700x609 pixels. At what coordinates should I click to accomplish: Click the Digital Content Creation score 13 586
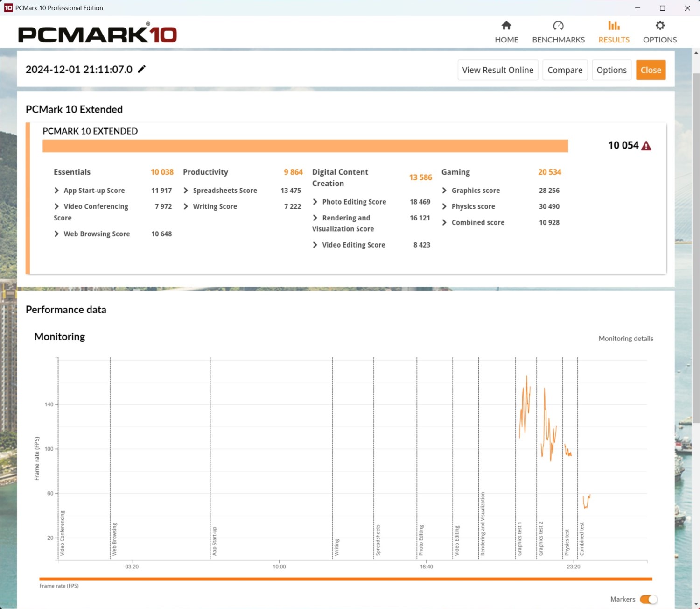click(x=420, y=177)
